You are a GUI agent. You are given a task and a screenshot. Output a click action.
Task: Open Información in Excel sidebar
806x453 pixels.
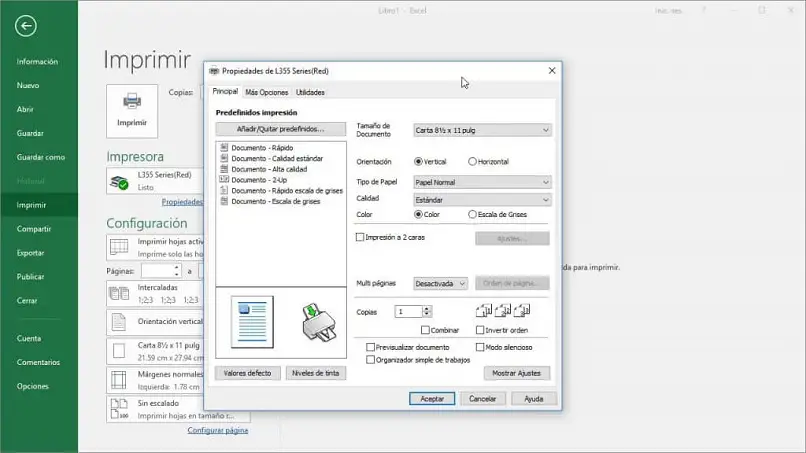(39, 61)
